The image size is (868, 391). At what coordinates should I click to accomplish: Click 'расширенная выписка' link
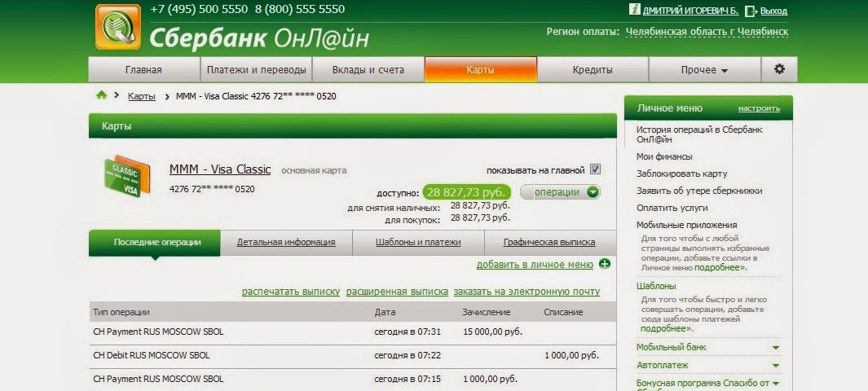[x=397, y=292]
